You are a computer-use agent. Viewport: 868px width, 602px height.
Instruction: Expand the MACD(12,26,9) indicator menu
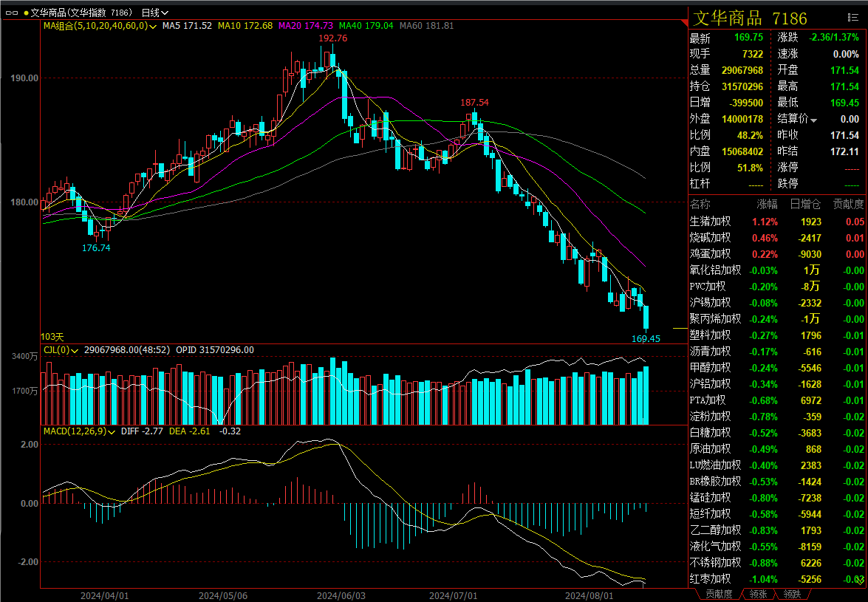[111, 431]
